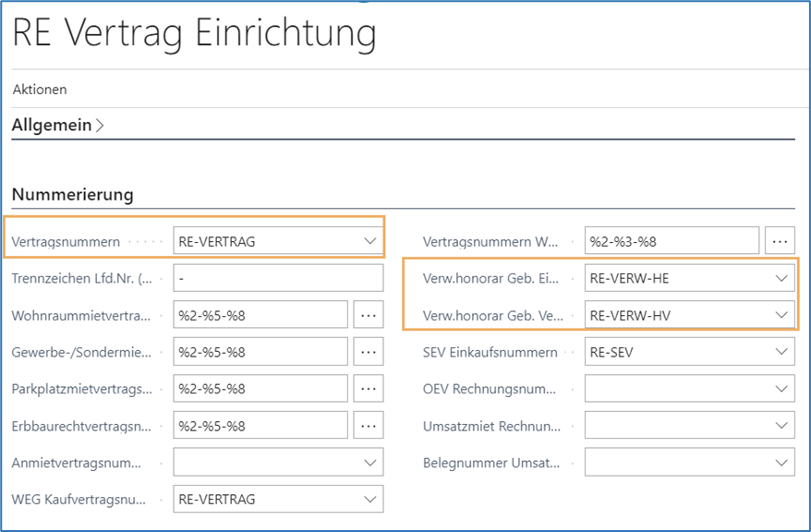
Task: Open the Anmietvertragsnummern dropdown
Action: (x=369, y=462)
